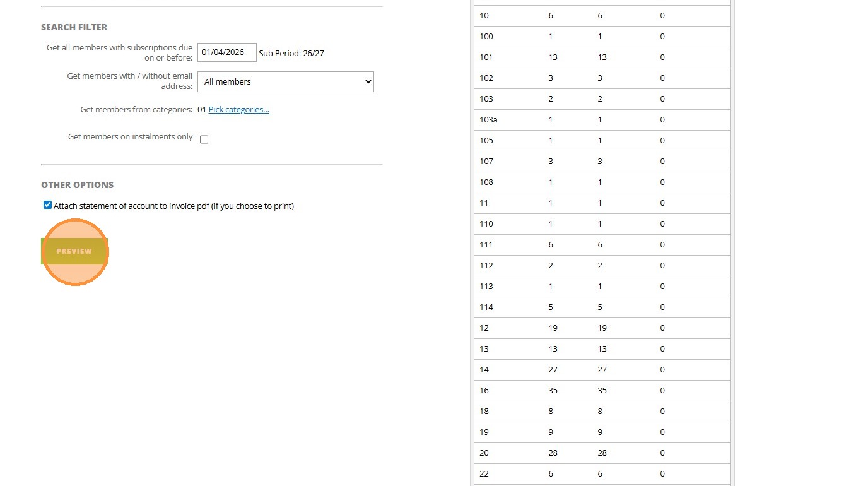Click the green Preview button
The image size is (868, 486).
[74, 251]
